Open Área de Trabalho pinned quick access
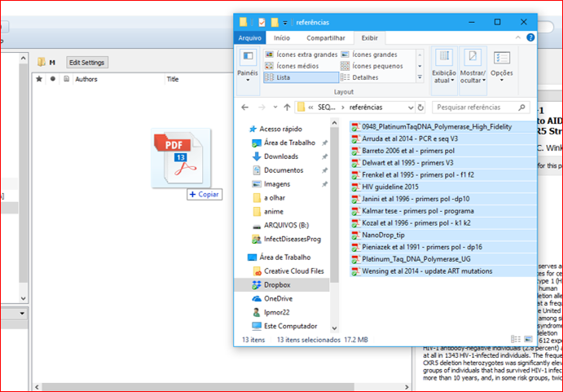 [289, 143]
